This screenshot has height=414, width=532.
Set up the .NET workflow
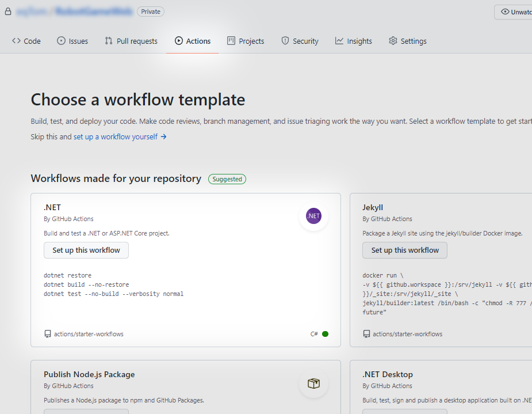[86, 250]
